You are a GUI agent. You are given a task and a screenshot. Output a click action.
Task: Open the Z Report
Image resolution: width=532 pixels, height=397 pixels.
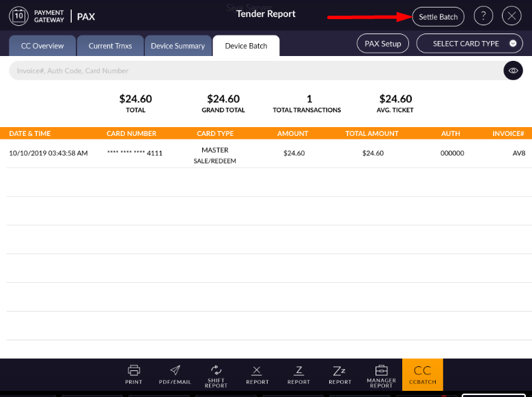(x=298, y=374)
